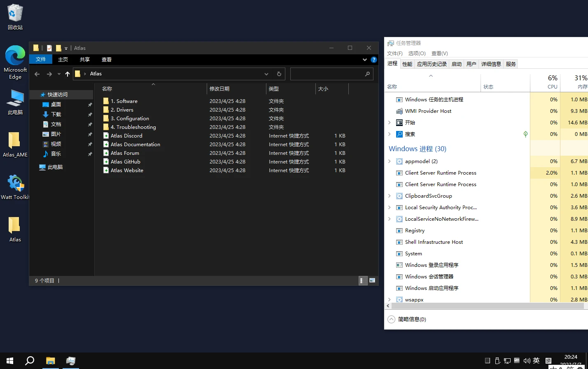Open the 查看 ribbon tab in Explorer
The height and width of the screenshot is (369, 588).
point(107,60)
